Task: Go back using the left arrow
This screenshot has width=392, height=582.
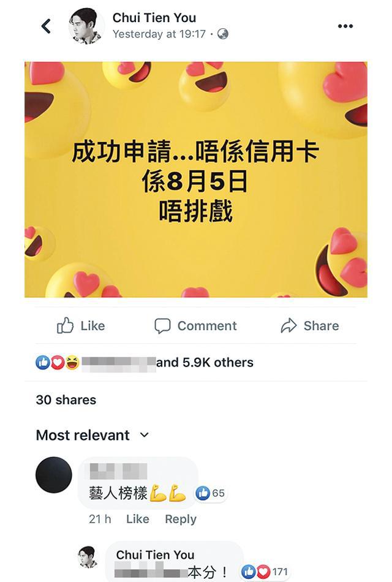Action: 46,26
